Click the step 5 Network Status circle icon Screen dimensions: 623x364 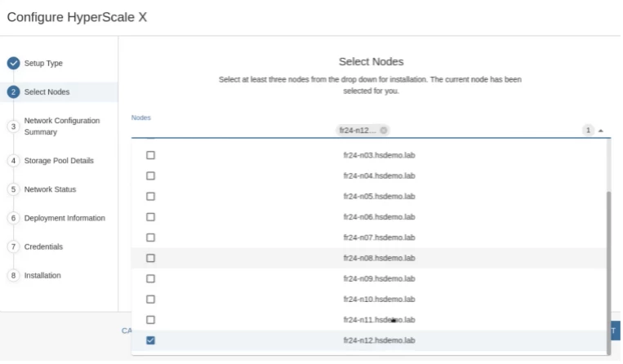(x=13, y=189)
